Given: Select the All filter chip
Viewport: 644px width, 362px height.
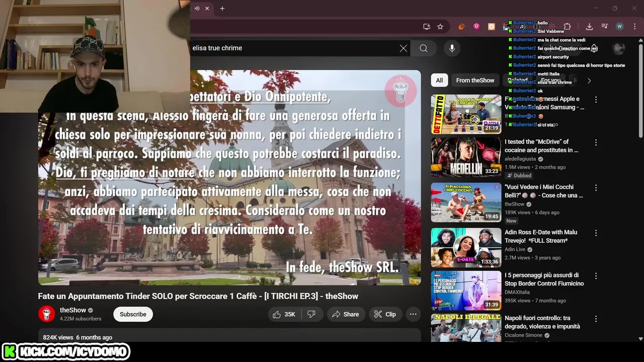Looking at the screenshot, I should (x=439, y=80).
